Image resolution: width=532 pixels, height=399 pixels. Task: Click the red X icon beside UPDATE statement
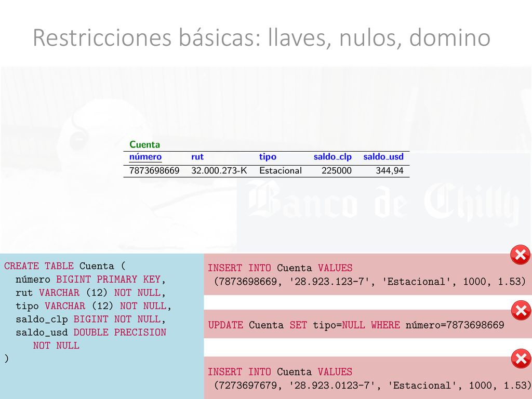521,310
